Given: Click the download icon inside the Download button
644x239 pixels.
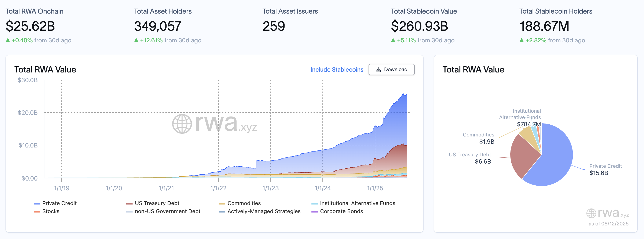Looking at the screenshot, I should (378, 69).
